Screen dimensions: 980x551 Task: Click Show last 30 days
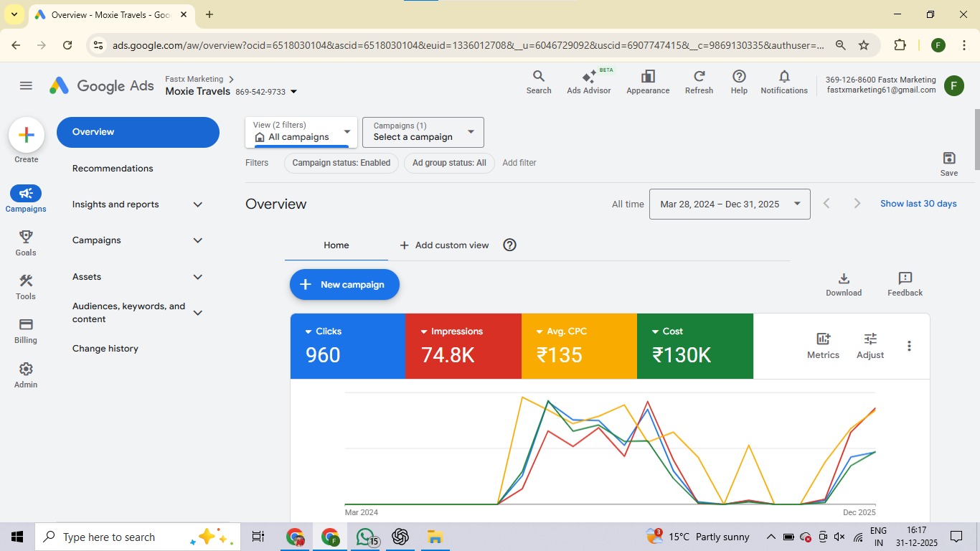tap(918, 204)
